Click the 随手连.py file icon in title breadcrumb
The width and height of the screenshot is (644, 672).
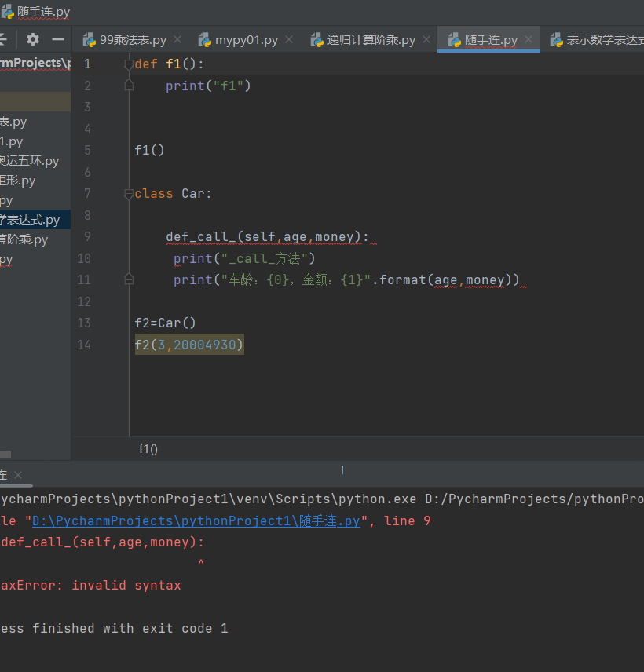(7, 12)
